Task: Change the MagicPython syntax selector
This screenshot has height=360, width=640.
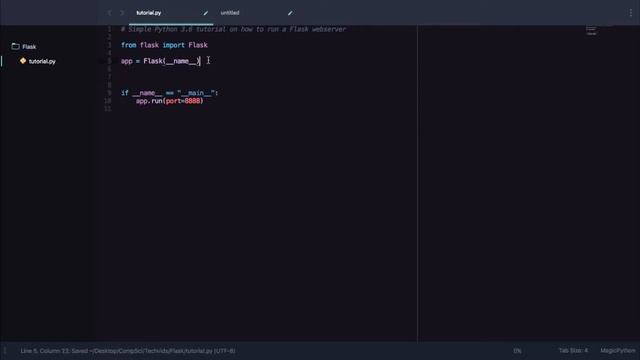Action: click(618, 351)
